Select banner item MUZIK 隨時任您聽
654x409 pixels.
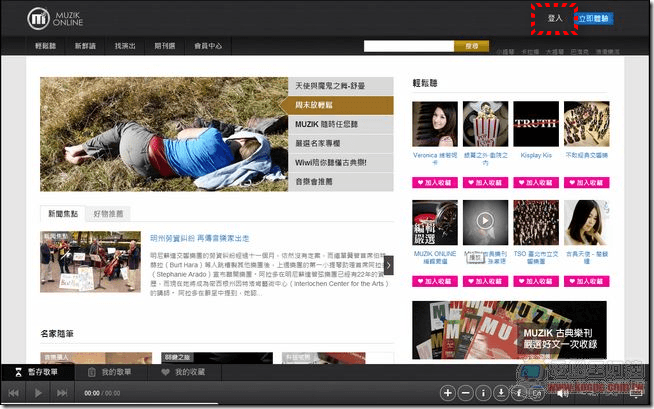(x=341, y=124)
